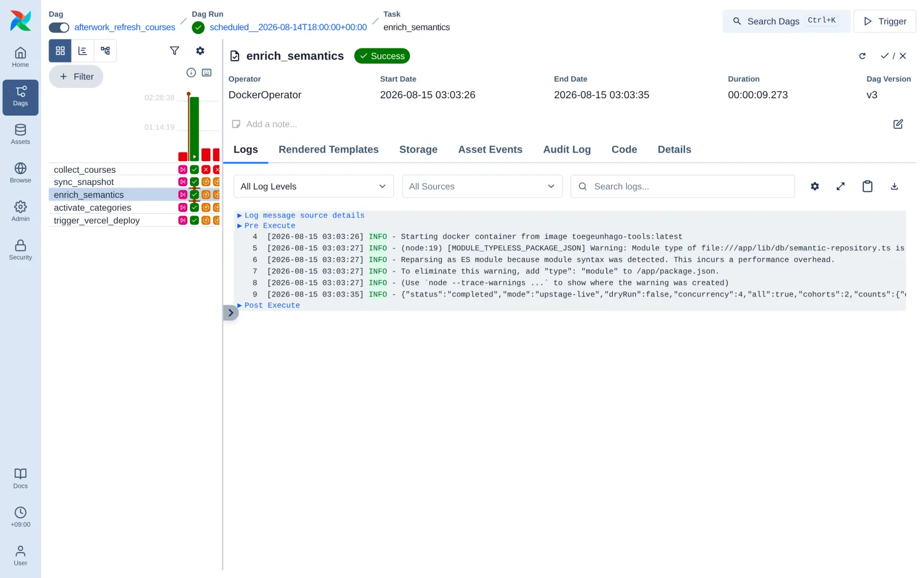924x578 pixels.
Task: Click the + Filter button
Action: click(x=76, y=76)
